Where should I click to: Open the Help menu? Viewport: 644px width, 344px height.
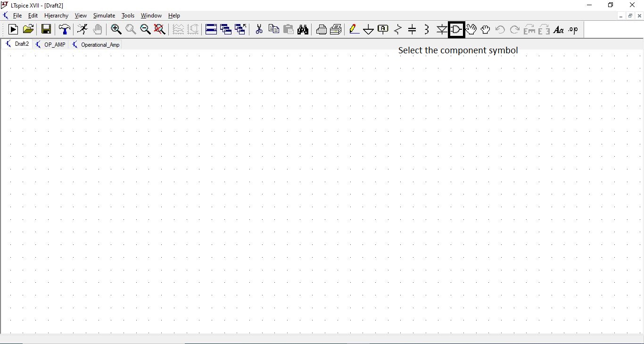[174, 16]
